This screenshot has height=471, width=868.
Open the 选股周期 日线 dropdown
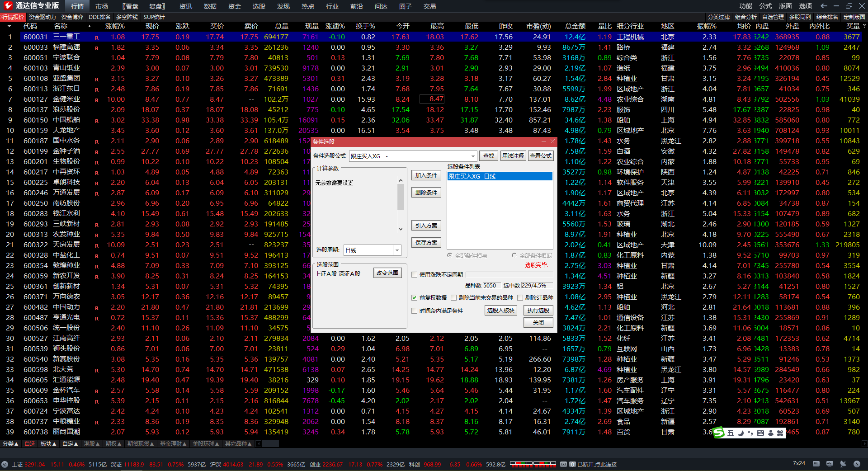point(397,250)
